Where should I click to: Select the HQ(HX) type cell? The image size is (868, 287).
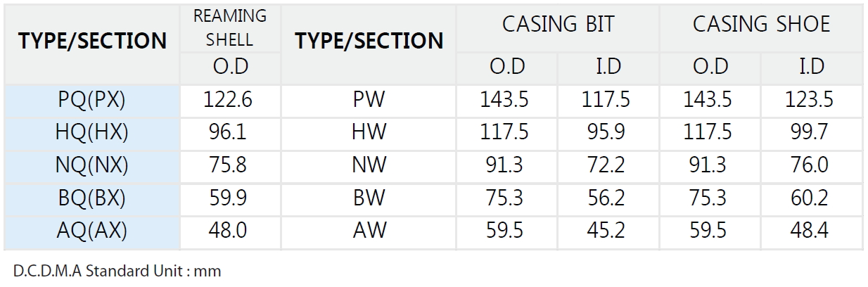92,132
